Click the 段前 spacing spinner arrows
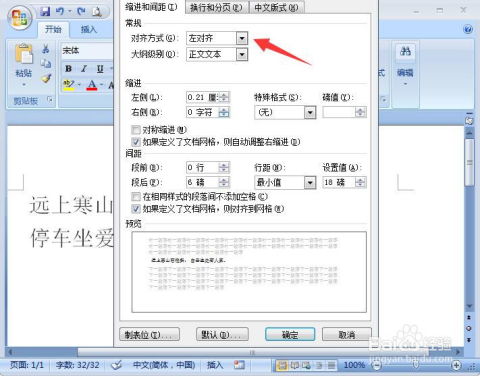 (224, 167)
